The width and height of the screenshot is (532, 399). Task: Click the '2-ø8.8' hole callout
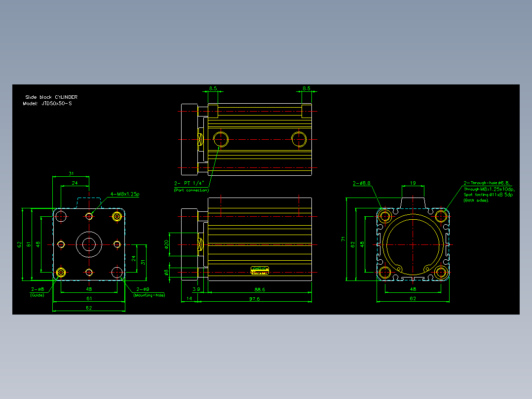point(362,183)
